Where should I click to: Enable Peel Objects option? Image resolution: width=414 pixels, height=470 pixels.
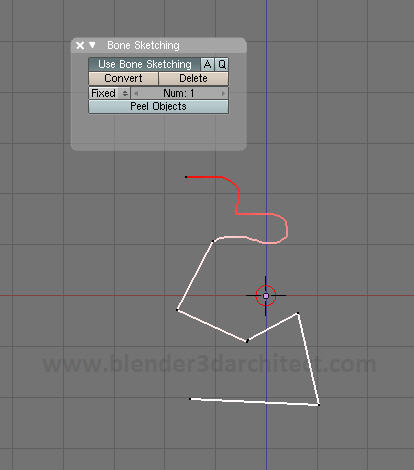tap(158, 107)
